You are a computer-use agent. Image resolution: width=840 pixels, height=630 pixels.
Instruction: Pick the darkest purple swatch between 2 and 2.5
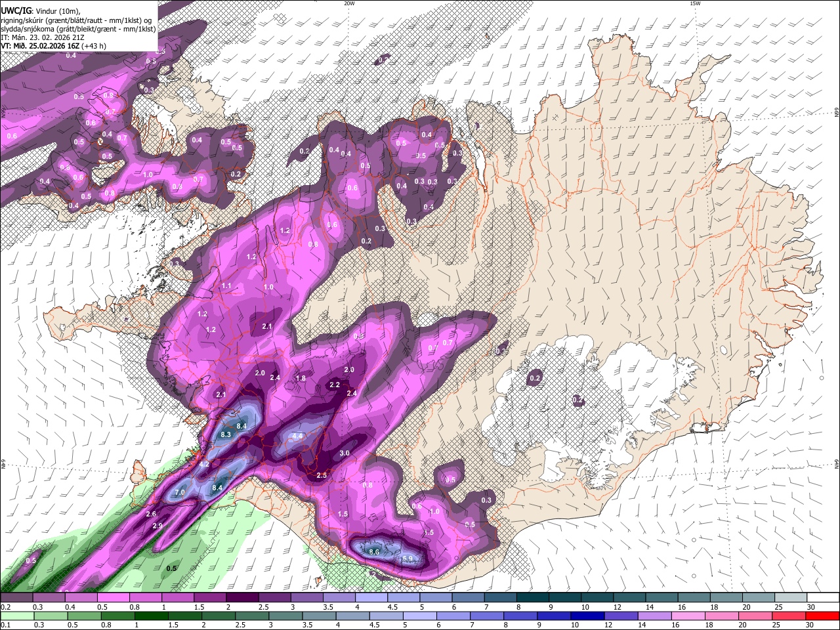tap(241, 598)
